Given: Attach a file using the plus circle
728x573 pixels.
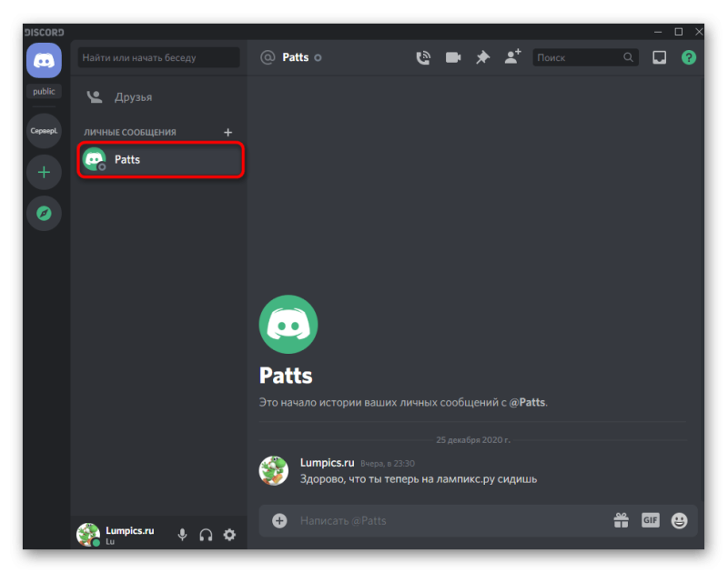Looking at the screenshot, I should [x=279, y=520].
